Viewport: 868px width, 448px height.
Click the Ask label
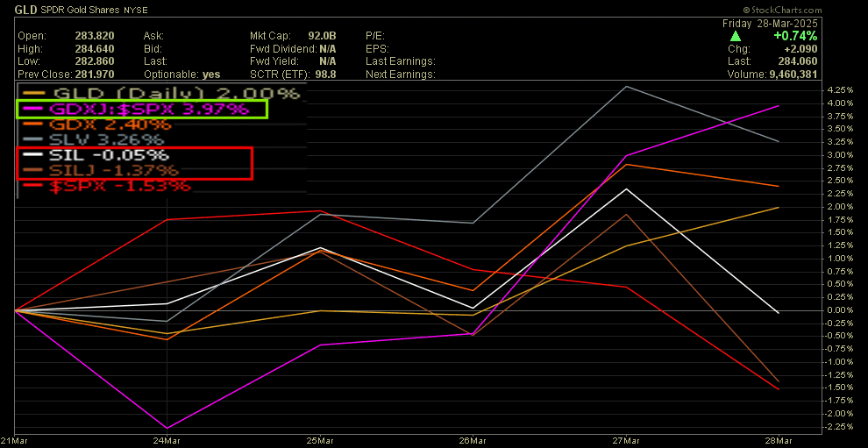tap(155, 36)
